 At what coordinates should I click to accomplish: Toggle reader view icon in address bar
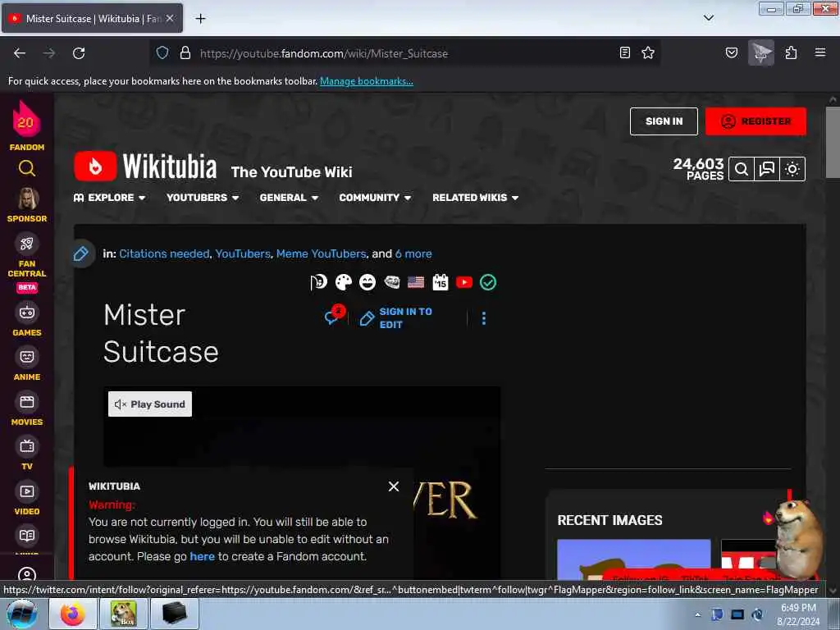(624, 52)
